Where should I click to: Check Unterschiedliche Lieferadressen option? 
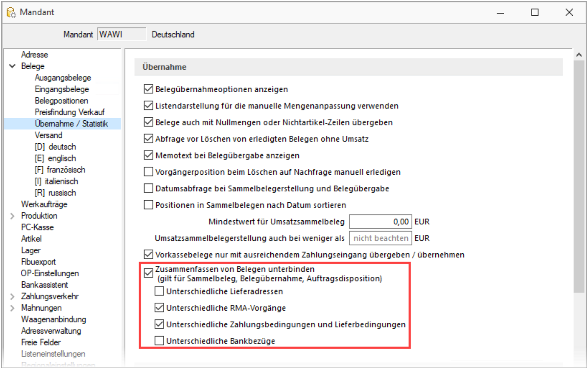click(x=159, y=291)
